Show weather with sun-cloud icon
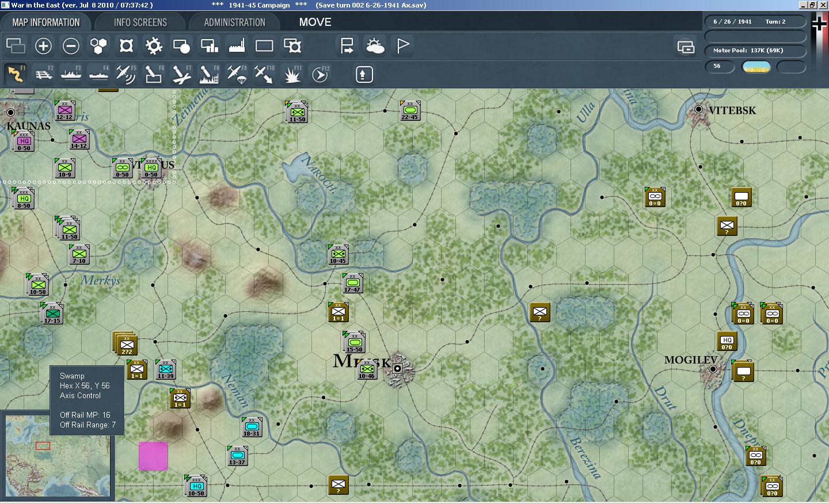The image size is (829, 504). 375,46
